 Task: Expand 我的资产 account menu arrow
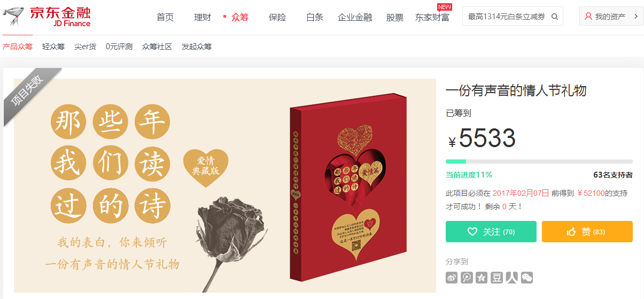(x=635, y=17)
